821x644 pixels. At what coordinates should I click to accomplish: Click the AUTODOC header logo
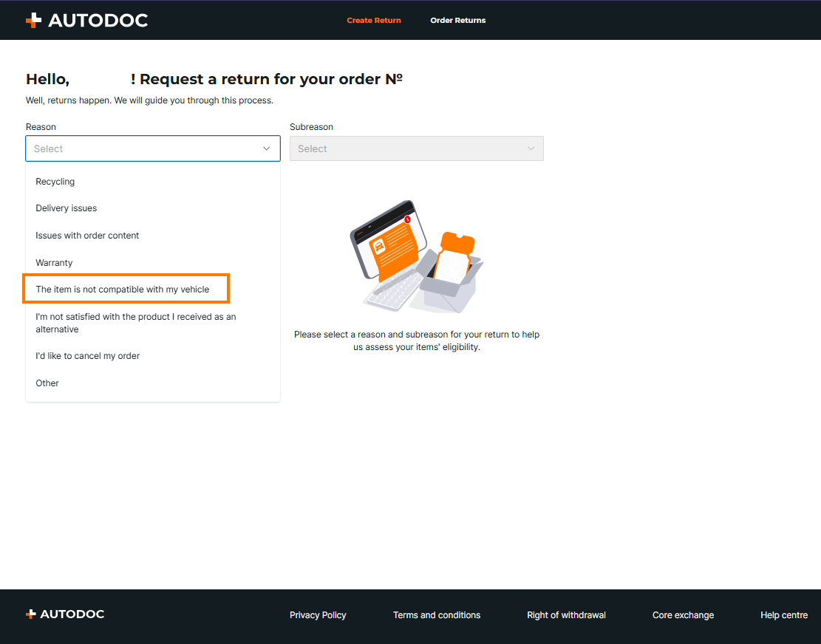[86, 20]
